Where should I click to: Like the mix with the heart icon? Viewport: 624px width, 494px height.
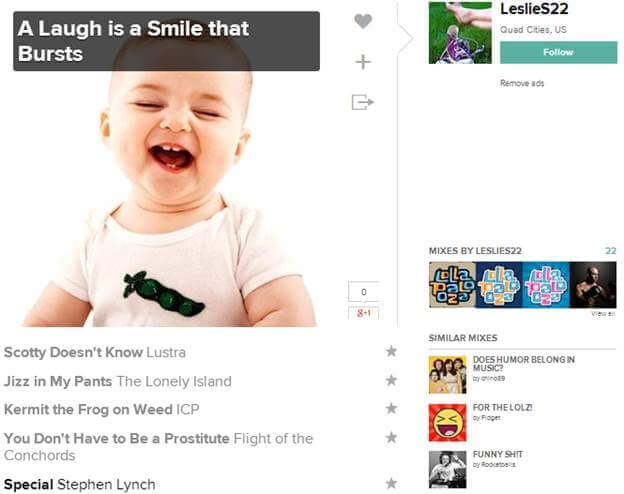coord(363,21)
